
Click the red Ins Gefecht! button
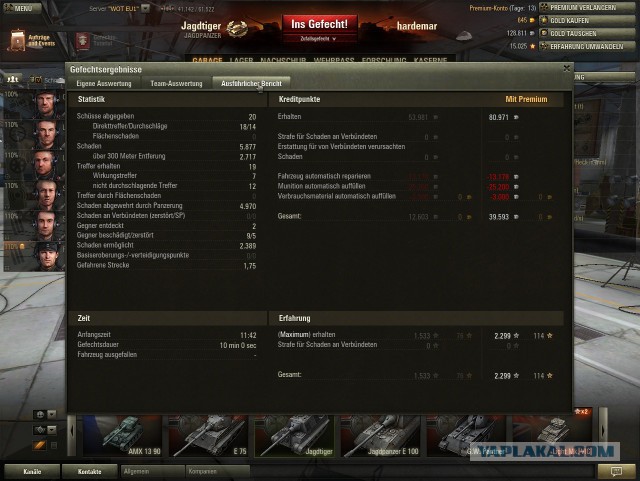pyautogui.click(x=320, y=24)
